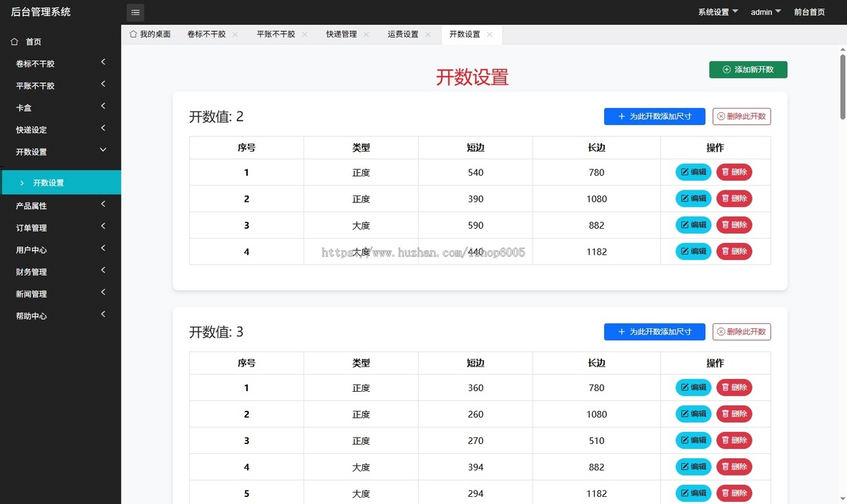The image size is (847, 504).
Task: Switch to 快递管理 tab
Action: coord(342,35)
